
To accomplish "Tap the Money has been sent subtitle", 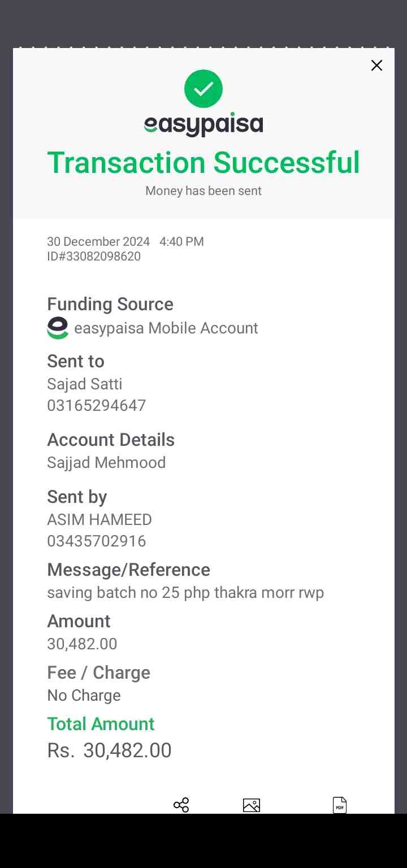I will (x=203, y=191).
